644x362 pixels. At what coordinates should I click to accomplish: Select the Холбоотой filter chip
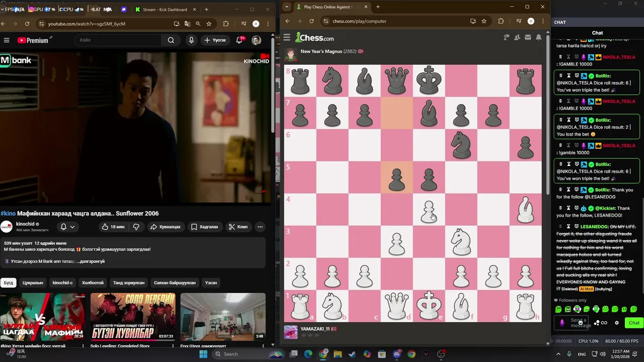pyautogui.click(x=93, y=283)
